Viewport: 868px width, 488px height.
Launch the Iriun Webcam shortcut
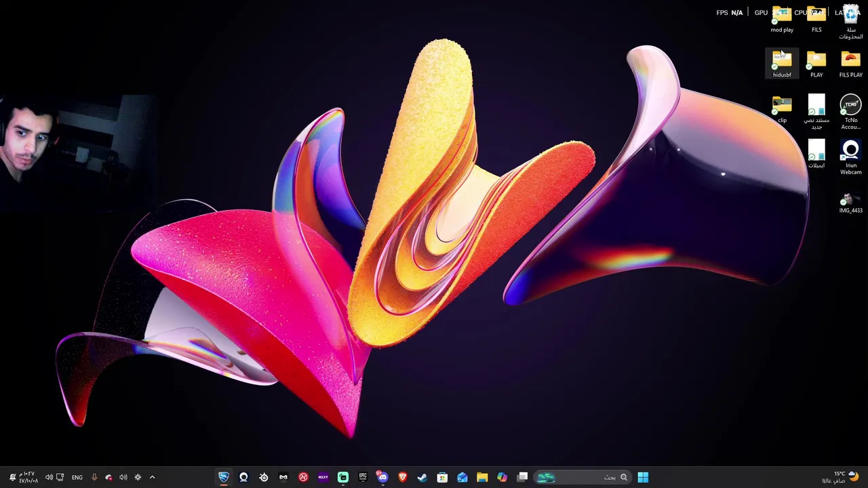coord(851,157)
